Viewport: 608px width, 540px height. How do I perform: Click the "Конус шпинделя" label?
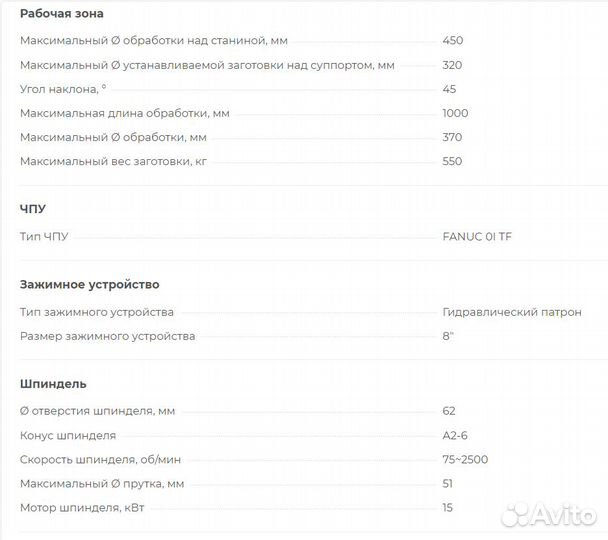tap(68, 435)
